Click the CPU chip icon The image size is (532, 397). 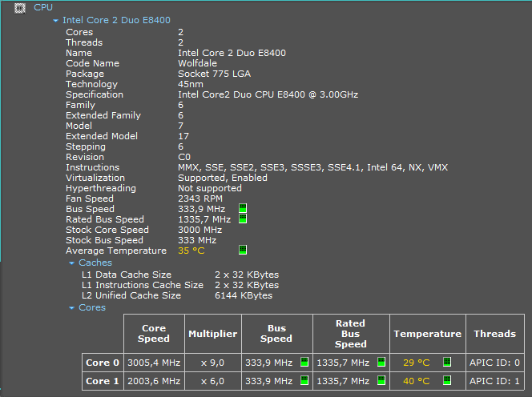[20, 8]
